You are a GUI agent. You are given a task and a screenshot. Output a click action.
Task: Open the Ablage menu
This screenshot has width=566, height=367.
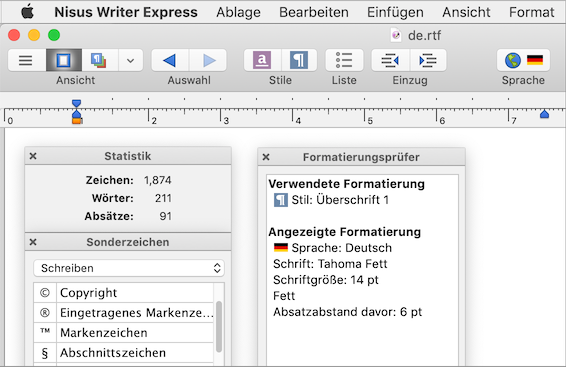238,12
